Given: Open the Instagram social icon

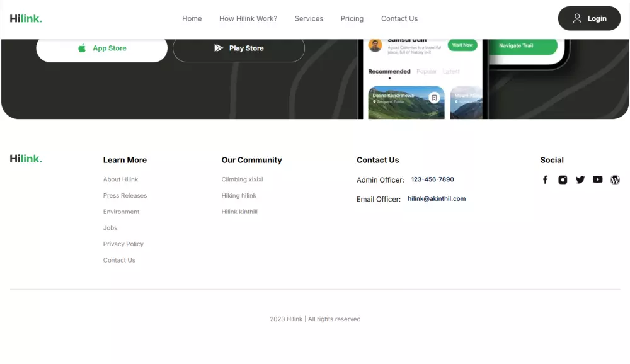Looking at the screenshot, I should coord(563,179).
